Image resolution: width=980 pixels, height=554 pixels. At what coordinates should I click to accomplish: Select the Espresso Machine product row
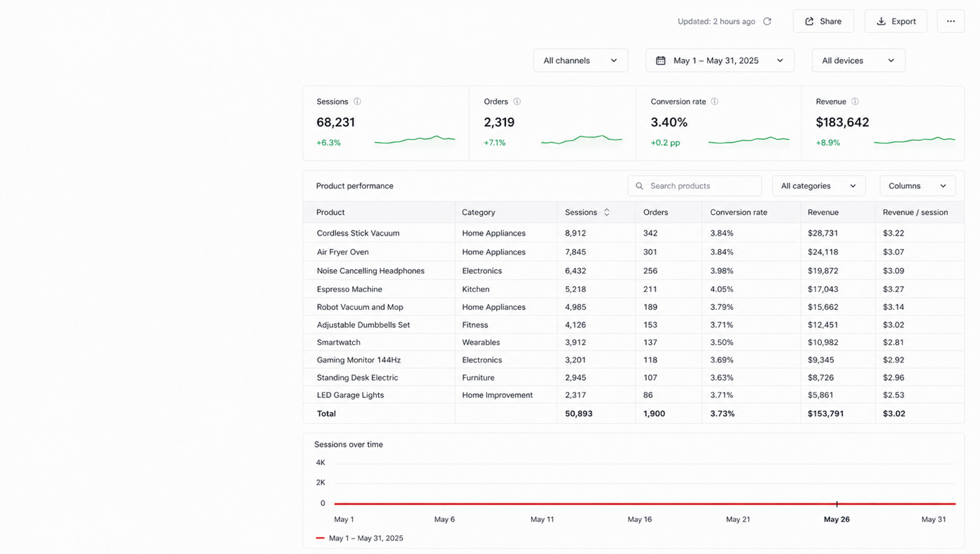click(x=633, y=289)
